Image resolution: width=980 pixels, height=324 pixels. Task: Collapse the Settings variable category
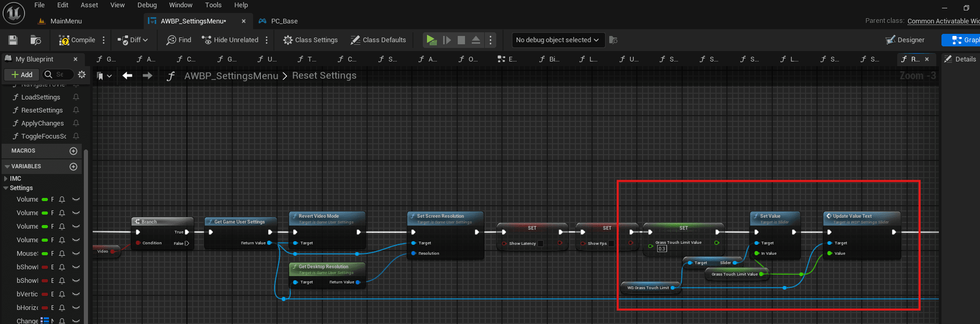coord(6,188)
